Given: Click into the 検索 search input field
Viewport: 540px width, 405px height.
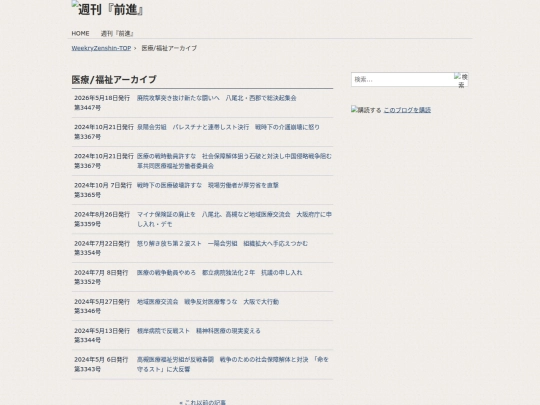Looking at the screenshot, I should coord(402,80).
